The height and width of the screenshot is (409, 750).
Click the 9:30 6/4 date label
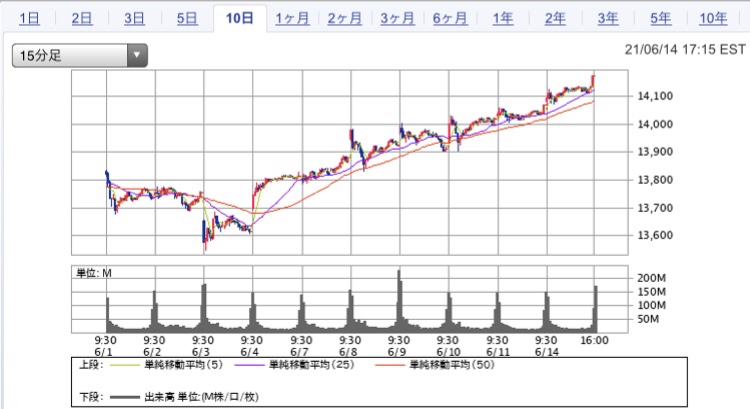pyautogui.click(x=252, y=346)
